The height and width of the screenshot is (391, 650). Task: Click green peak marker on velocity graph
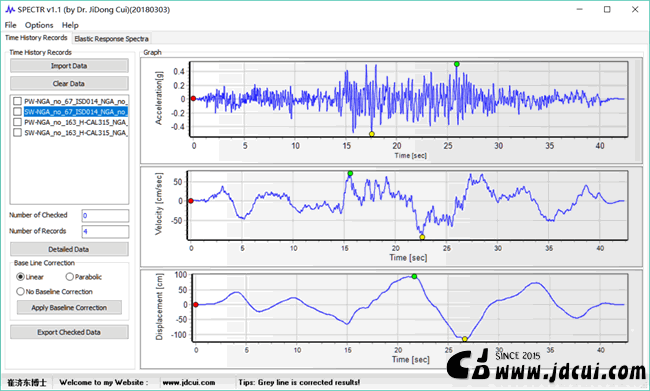350,173
